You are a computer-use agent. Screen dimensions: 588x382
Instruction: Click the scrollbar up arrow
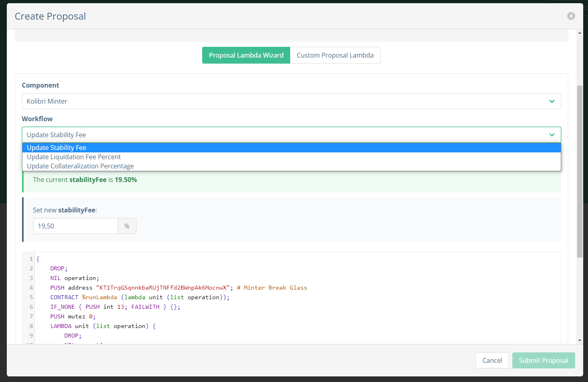click(x=580, y=33)
